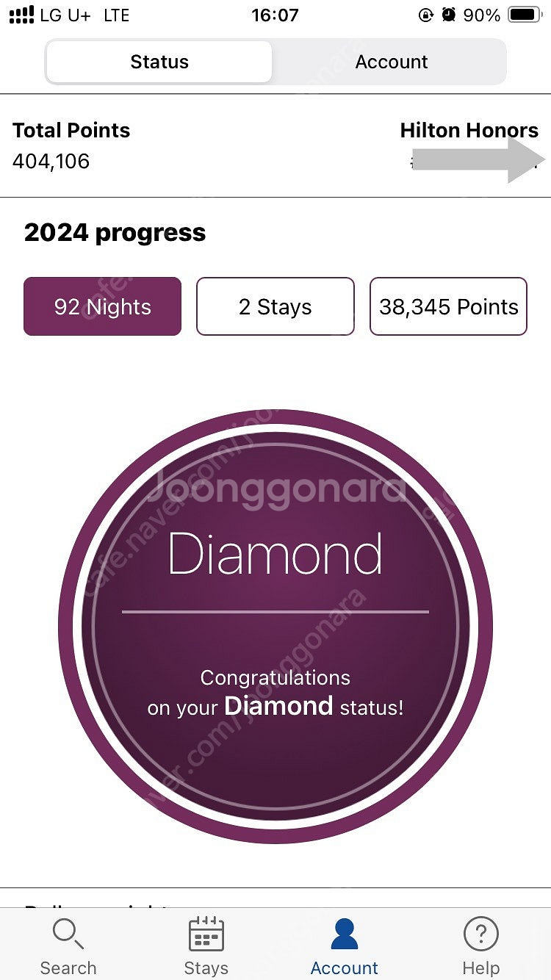Open the Stays calendar icon
The image size is (551, 980).
point(206,934)
